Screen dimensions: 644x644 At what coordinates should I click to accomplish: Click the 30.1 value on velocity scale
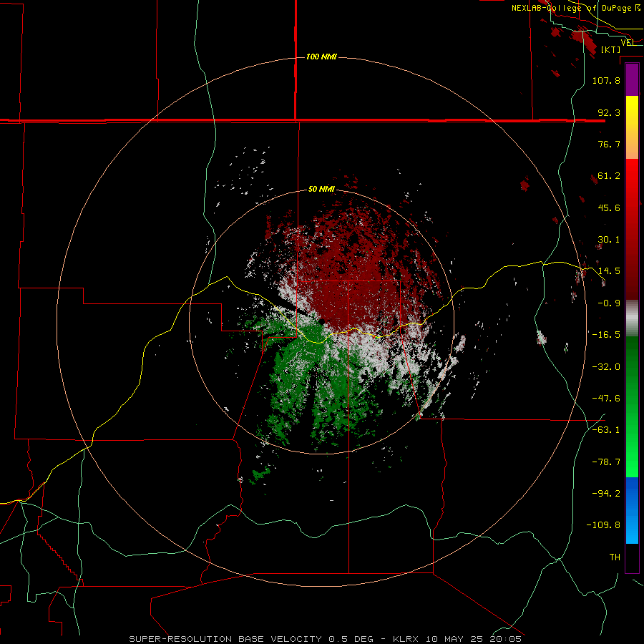[x=609, y=240]
